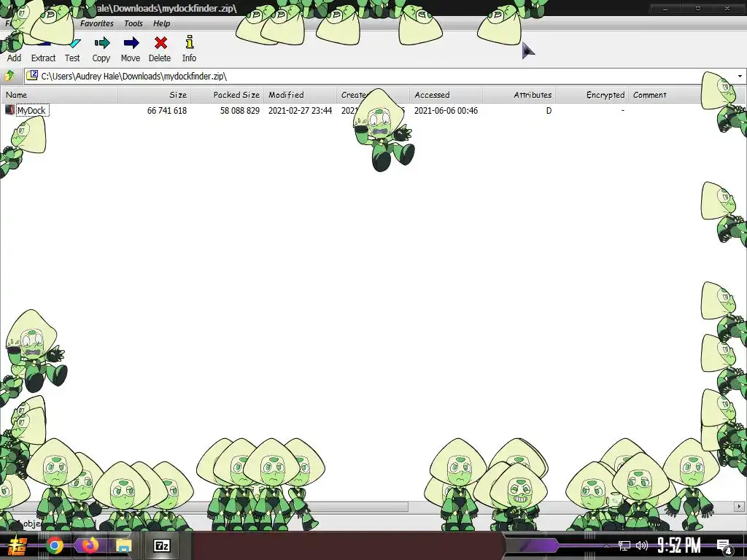Launch Google Chrome from taskbar

point(55,545)
